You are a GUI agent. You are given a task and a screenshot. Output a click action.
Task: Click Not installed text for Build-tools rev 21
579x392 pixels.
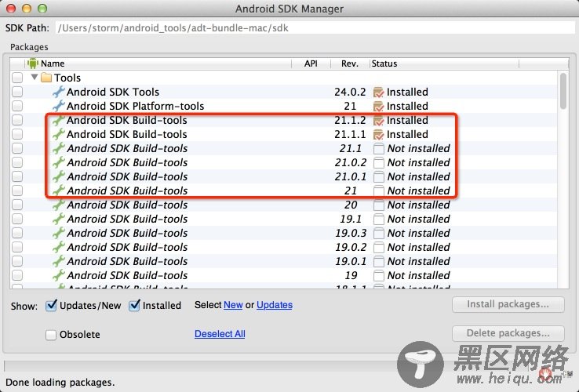(418, 191)
